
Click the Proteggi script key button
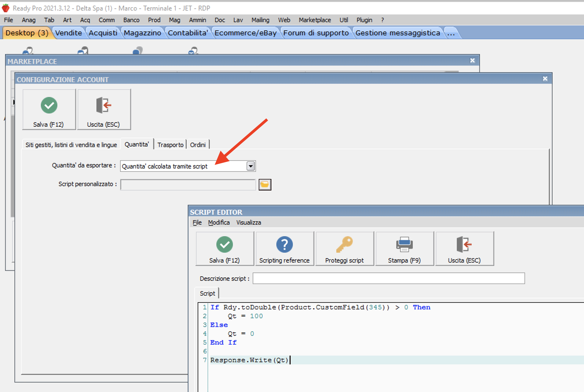click(x=345, y=249)
